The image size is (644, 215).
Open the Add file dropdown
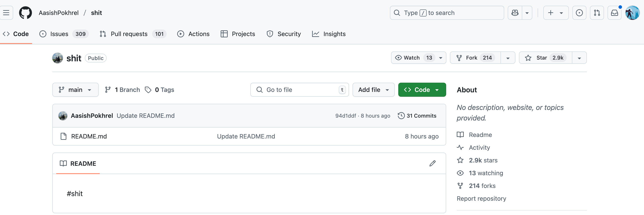[x=373, y=90]
